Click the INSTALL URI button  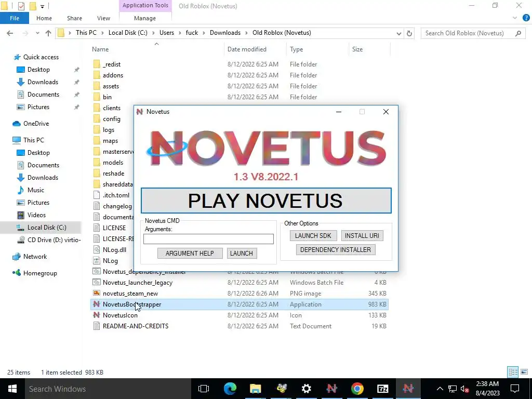362,235
